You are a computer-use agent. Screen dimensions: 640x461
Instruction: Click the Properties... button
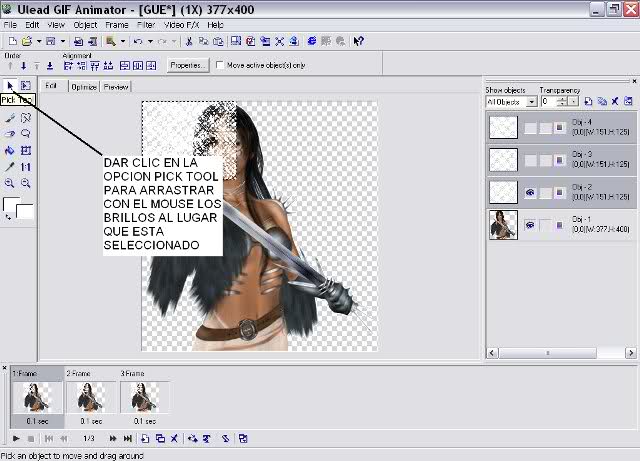pyautogui.click(x=187, y=65)
